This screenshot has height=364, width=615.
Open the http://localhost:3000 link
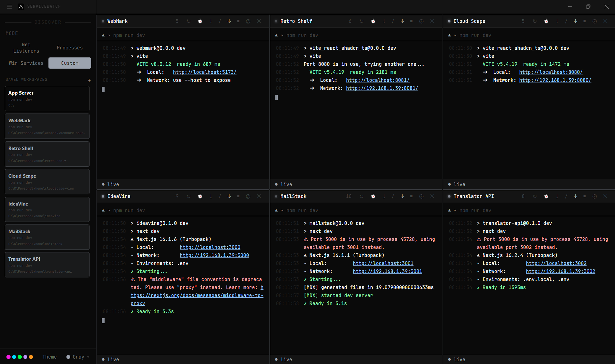pos(210,247)
